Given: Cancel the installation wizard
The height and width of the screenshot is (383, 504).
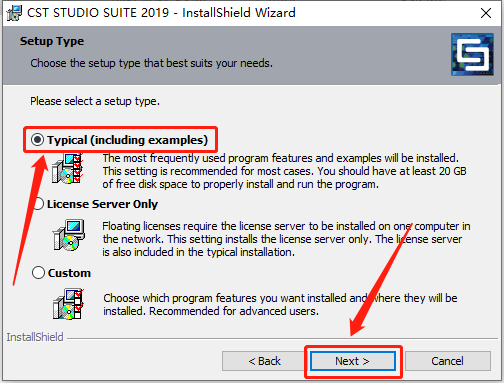Looking at the screenshot, I should tap(447, 361).
